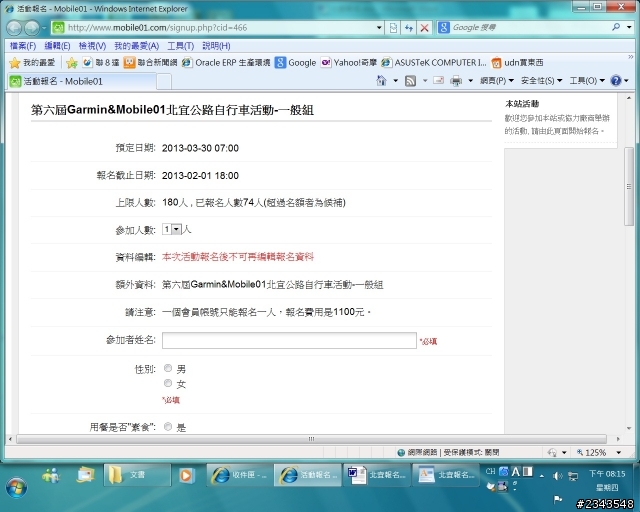The width and height of the screenshot is (640, 512).
Task: Expand the zoom level dropdown arrow
Action: pyautogui.click(x=619, y=452)
